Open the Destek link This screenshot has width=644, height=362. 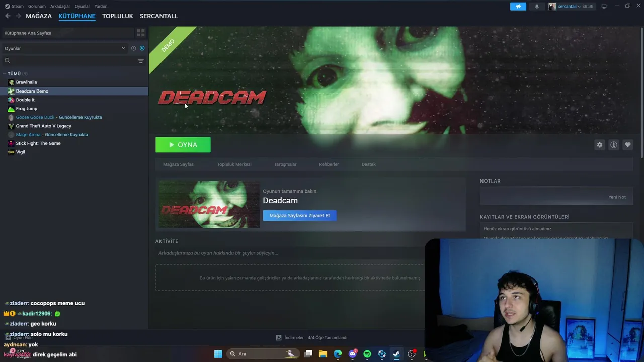point(369,164)
